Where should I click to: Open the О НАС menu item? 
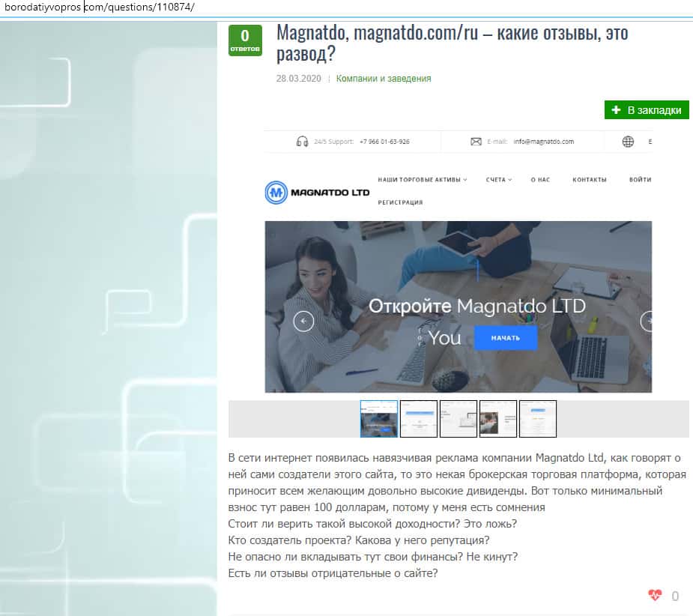pyautogui.click(x=540, y=180)
